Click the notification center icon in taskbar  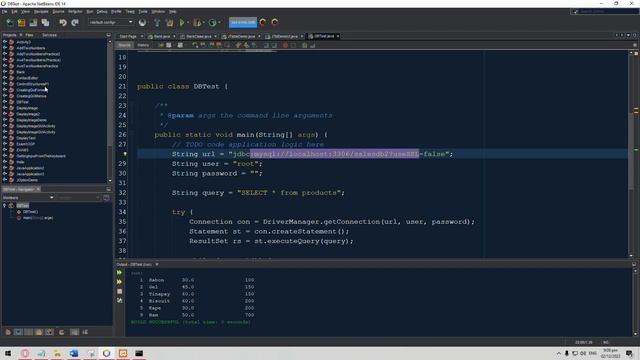click(629, 353)
